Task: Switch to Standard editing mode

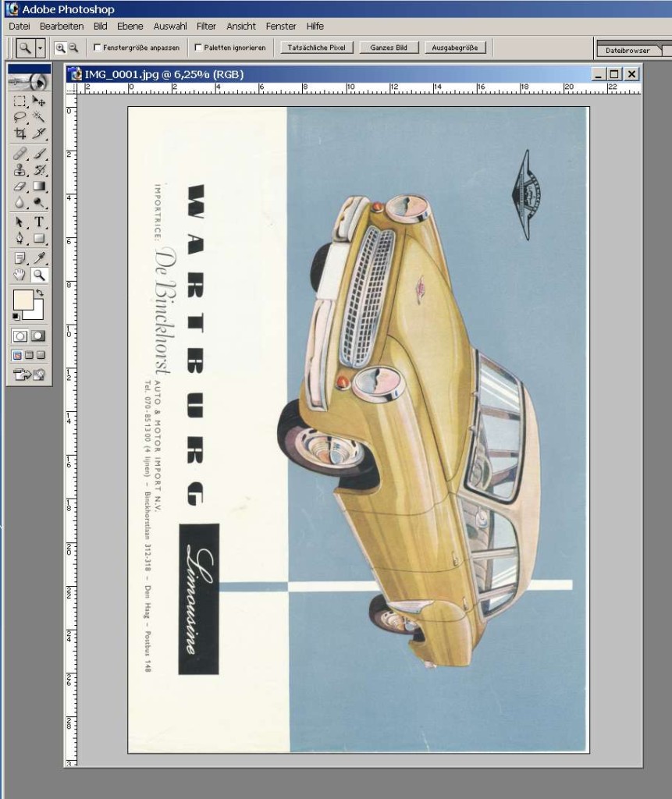Action: point(20,336)
